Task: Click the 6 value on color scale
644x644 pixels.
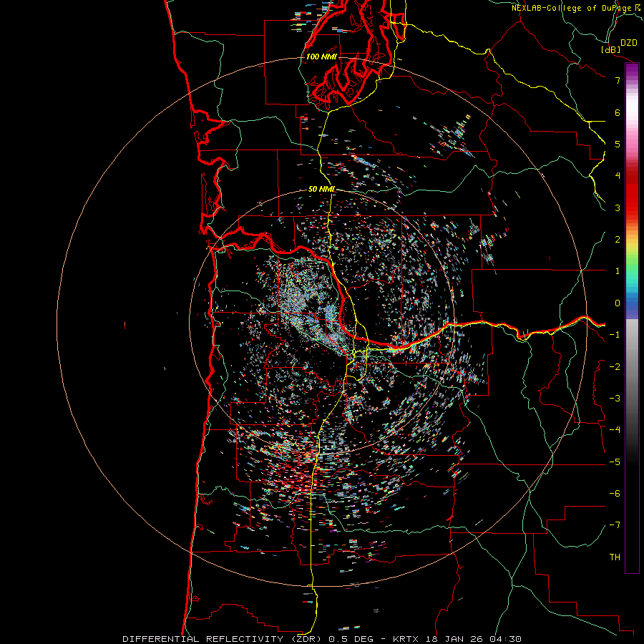Action: [618, 112]
